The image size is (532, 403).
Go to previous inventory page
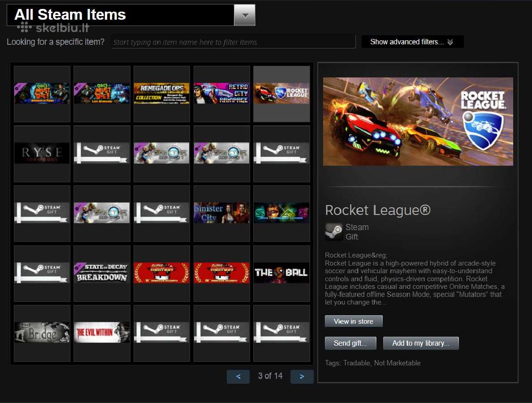(238, 377)
